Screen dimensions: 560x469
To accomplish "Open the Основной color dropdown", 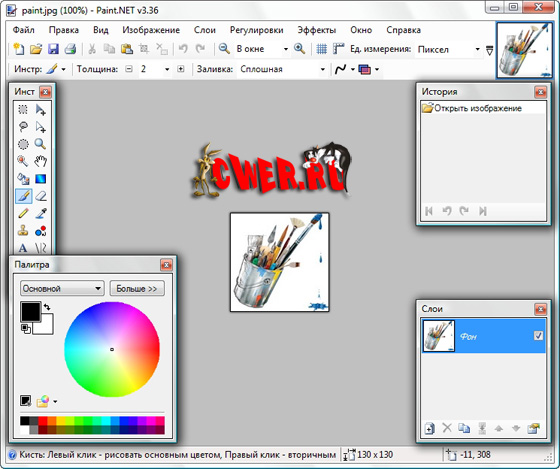I will click(62, 288).
